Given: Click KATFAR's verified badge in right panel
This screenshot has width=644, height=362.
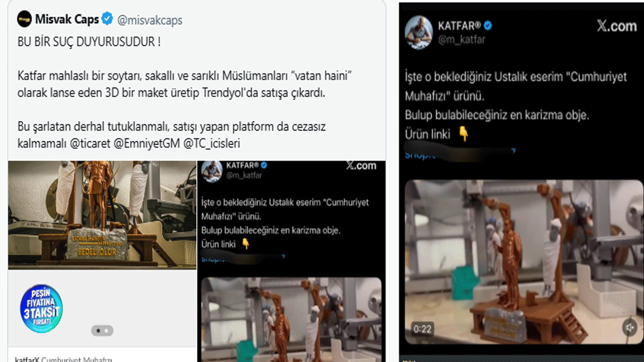Looking at the screenshot, I should tap(488, 26).
